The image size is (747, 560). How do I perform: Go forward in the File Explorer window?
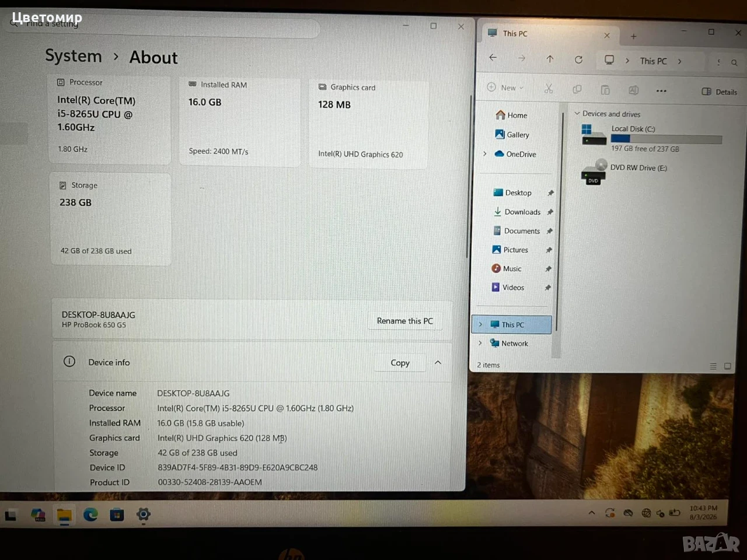(521, 58)
